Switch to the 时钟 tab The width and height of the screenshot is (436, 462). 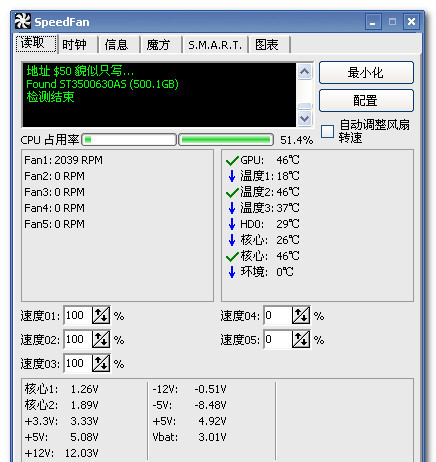[74, 45]
